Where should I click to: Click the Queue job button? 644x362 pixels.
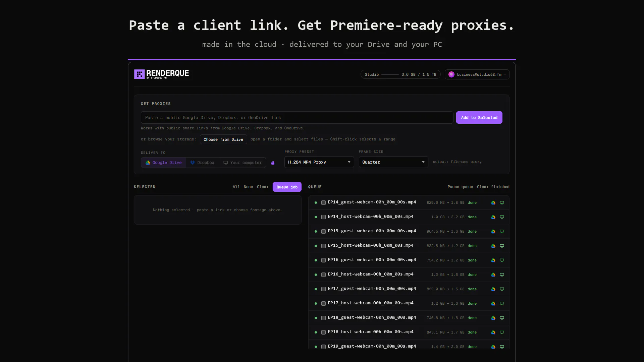[x=287, y=187]
